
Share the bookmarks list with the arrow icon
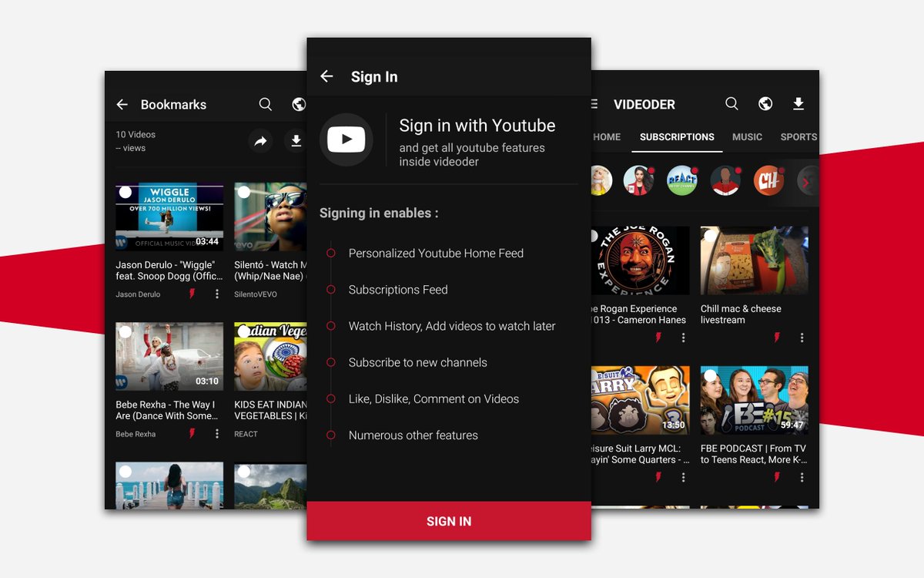tap(260, 141)
